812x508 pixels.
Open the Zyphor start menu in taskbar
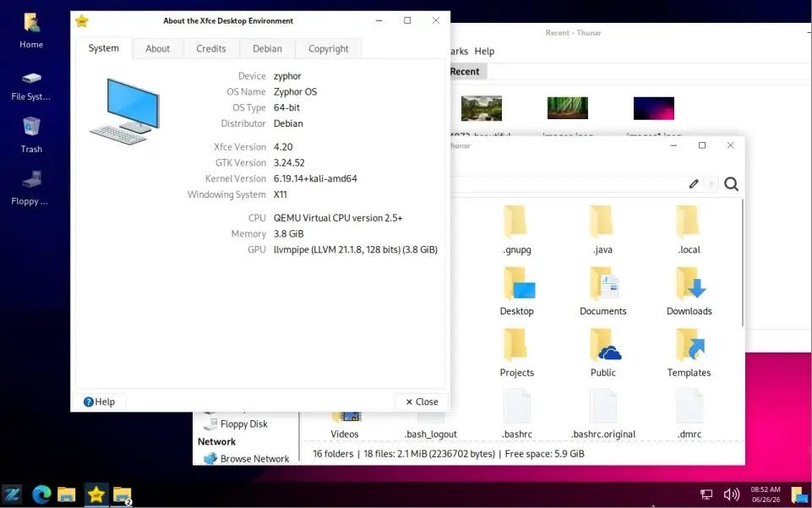click(12, 494)
